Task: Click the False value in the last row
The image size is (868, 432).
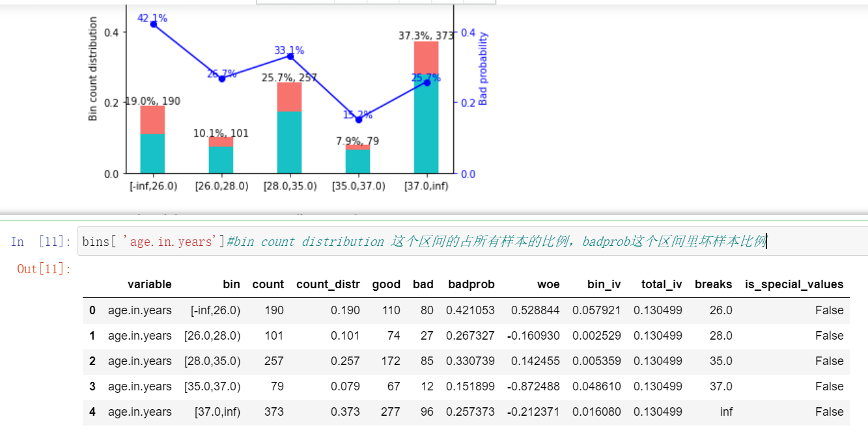Action: point(829,411)
